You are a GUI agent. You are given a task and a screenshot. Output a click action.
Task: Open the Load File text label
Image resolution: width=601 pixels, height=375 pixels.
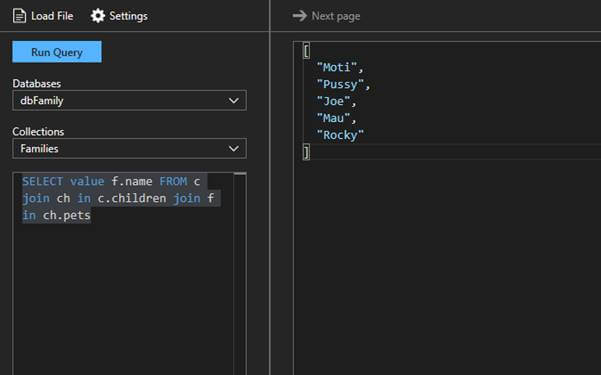click(x=52, y=16)
